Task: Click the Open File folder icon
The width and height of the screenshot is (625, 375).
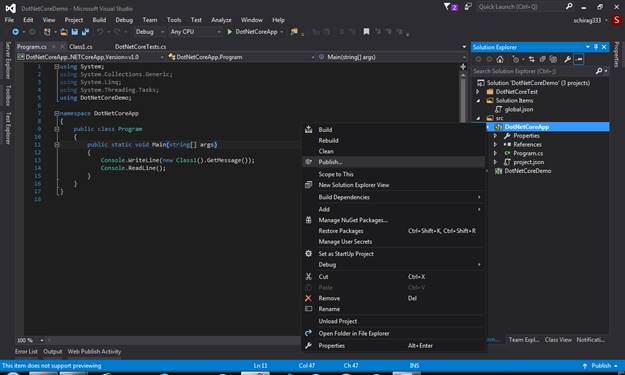Action: click(x=63, y=31)
